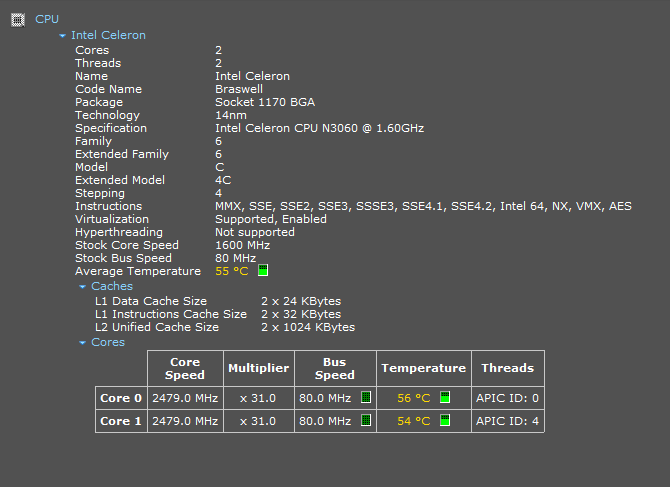Screen dimensions: 670x487
Task: Click the Core 0 row header
Action: click(x=121, y=398)
